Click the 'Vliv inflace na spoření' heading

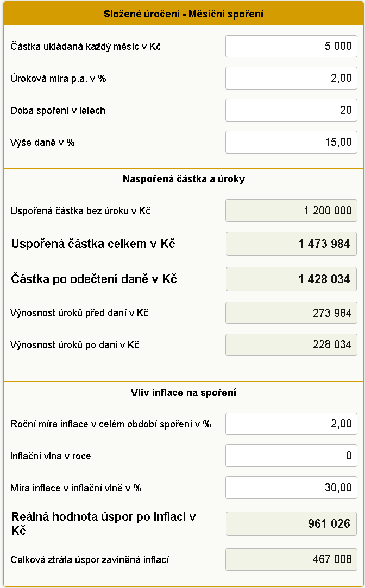coord(184,393)
